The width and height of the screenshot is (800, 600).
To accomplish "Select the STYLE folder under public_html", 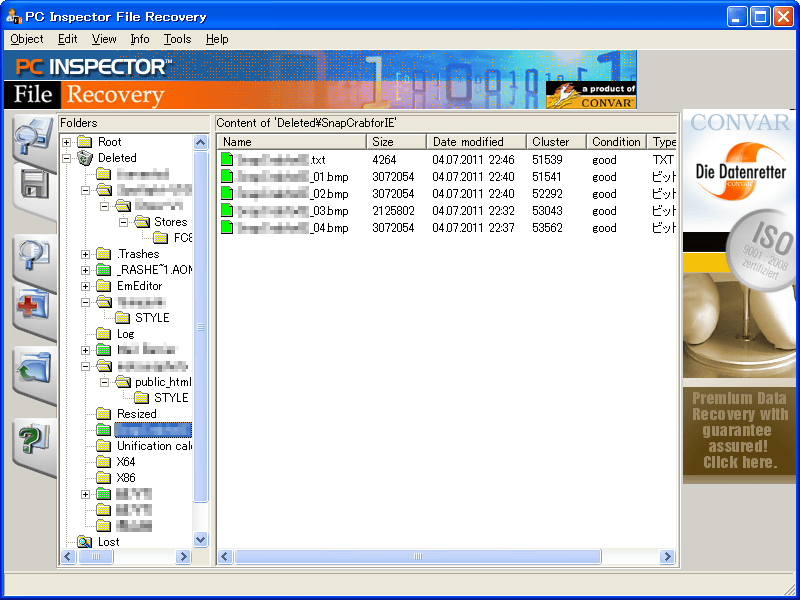I will pyautogui.click(x=171, y=397).
